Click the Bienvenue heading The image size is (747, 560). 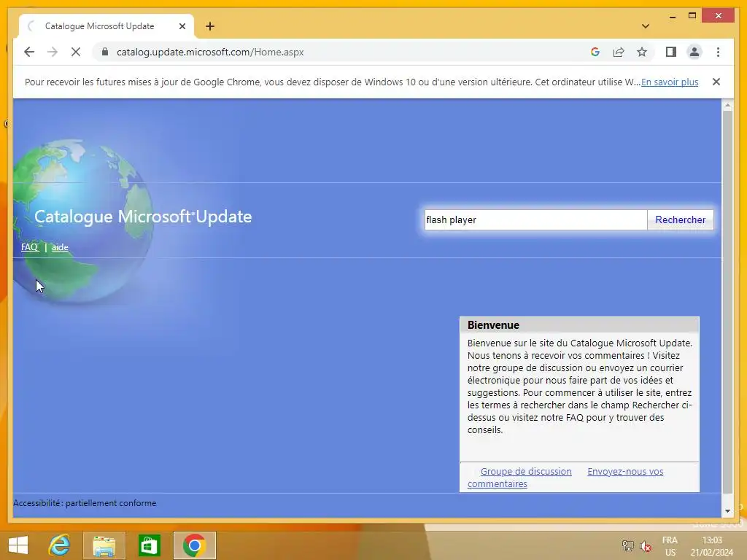493,324
